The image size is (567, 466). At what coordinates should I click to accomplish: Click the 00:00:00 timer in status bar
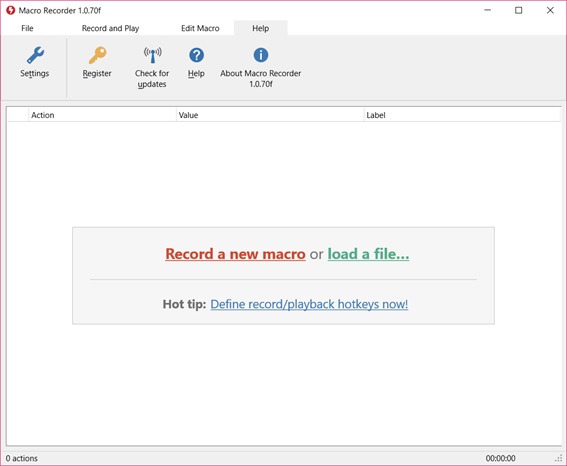click(x=500, y=458)
